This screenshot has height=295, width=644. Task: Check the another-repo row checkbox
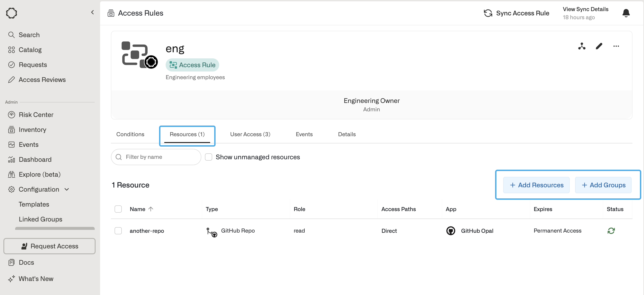click(x=118, y=231)
